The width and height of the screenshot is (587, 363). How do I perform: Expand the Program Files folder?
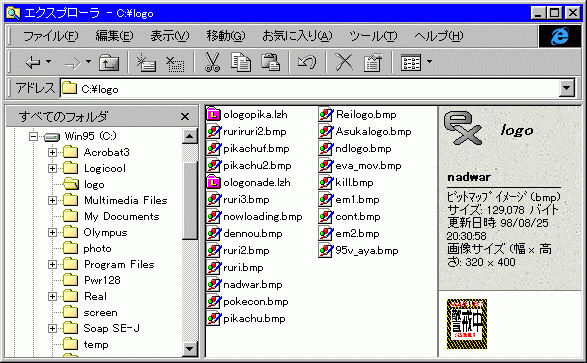52,265
